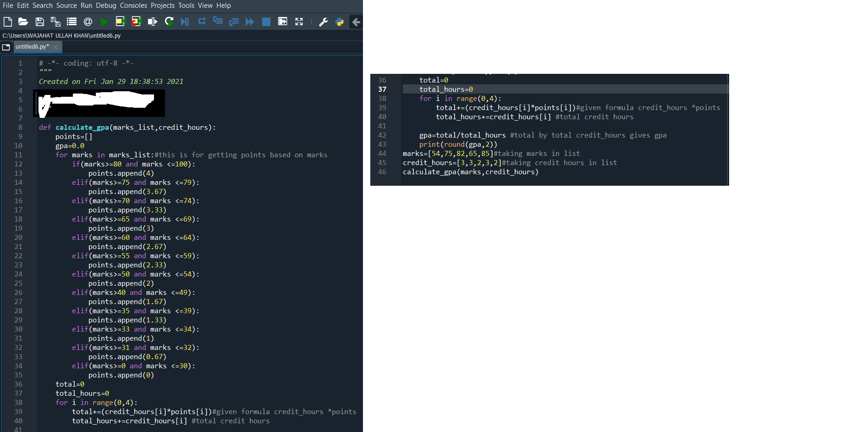Screen dimensions: 868x432
Task: Run the current cell
Action: point(120,22)
